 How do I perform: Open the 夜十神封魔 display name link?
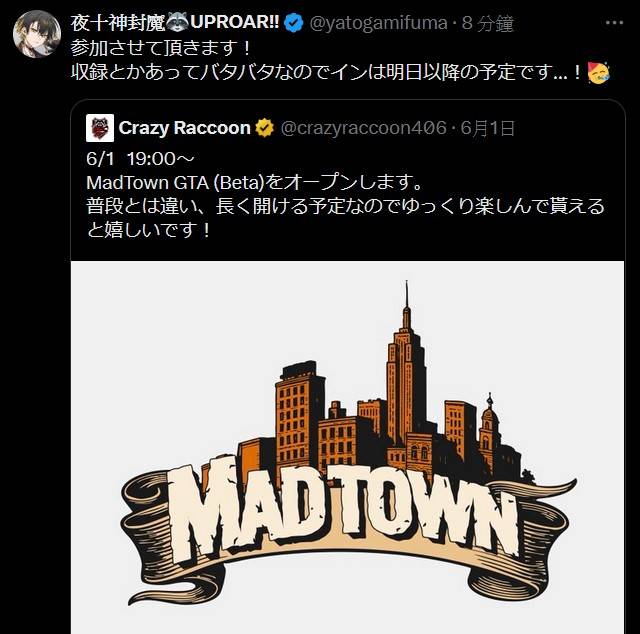(x=118, y=22)
